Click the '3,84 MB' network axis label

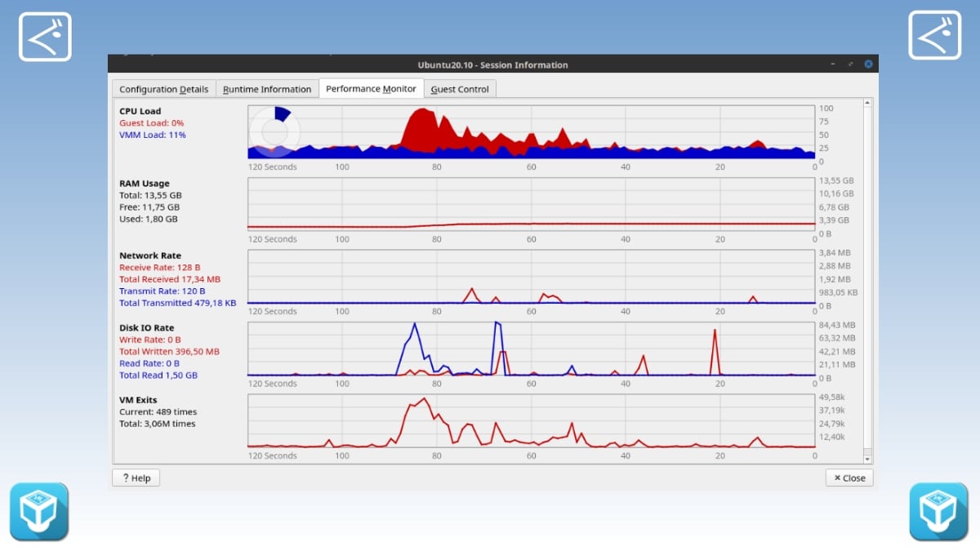tap(835, 253)
